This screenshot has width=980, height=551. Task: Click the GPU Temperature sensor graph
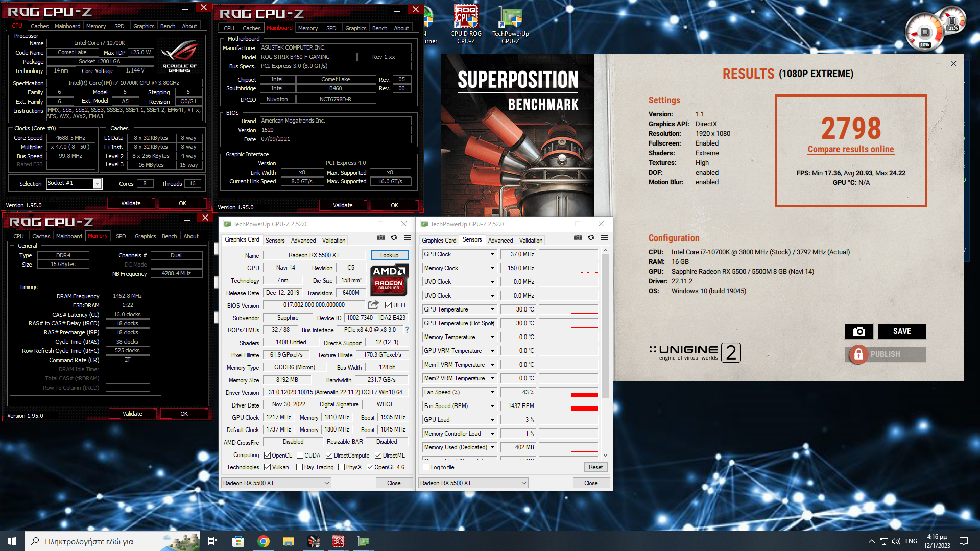coord(568,309)
